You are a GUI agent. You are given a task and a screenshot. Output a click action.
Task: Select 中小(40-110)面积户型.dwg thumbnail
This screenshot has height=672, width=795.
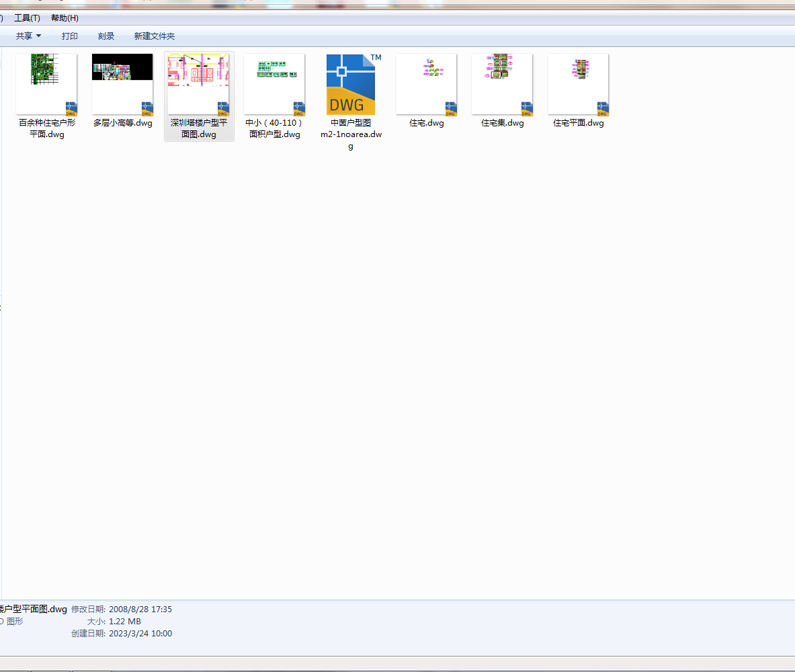pos(274,84)
